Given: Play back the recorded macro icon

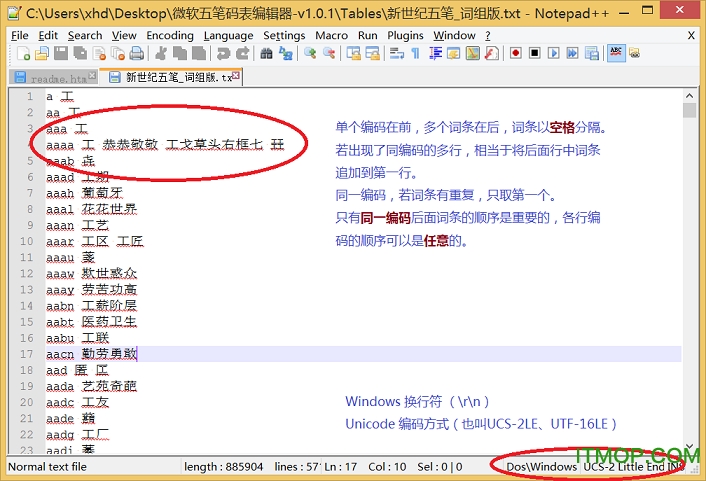Looking at the screenshot, I should pyautogui.click(x=554, y=54).
